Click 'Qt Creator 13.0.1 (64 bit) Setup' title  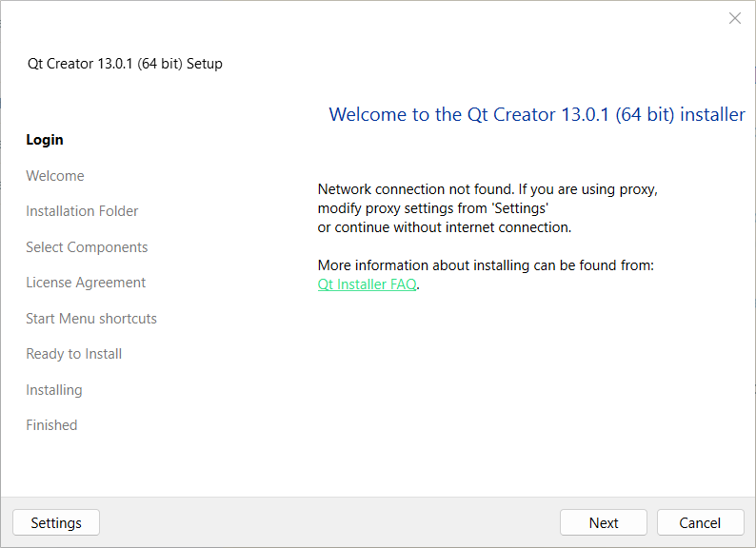[x=125, y=64]
